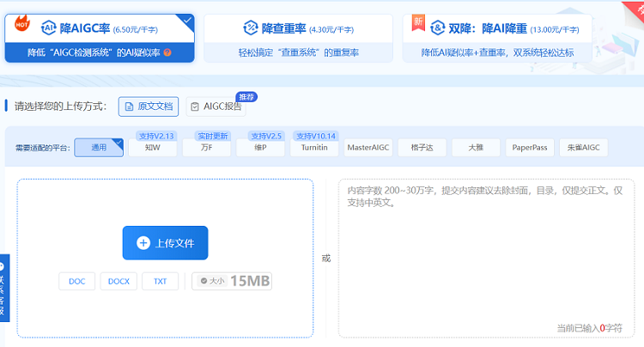Image resolution: width=644 pixels, height=347 pixels.
Task: Select the 知W platform option
Action: (x=152, y=148)
